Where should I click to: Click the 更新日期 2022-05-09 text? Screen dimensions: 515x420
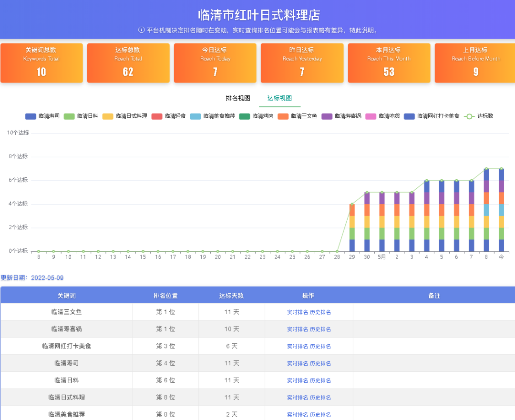click(x=32, y=278)
